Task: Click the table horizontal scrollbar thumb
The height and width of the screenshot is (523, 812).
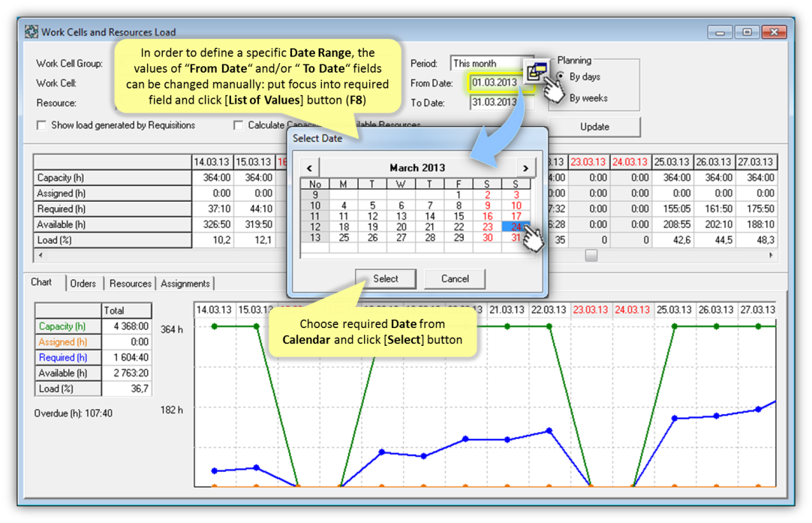Action: (x=591, y=255)
